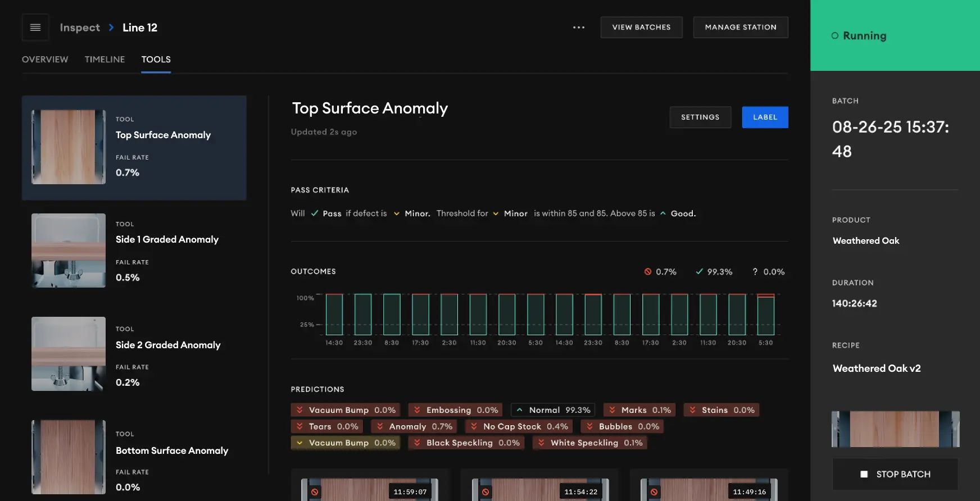This screenshot has height=501, width=980.
Task: Open Settings for Top Surface Anomaly
Action: pyautogui.click(x=700, y=117)
